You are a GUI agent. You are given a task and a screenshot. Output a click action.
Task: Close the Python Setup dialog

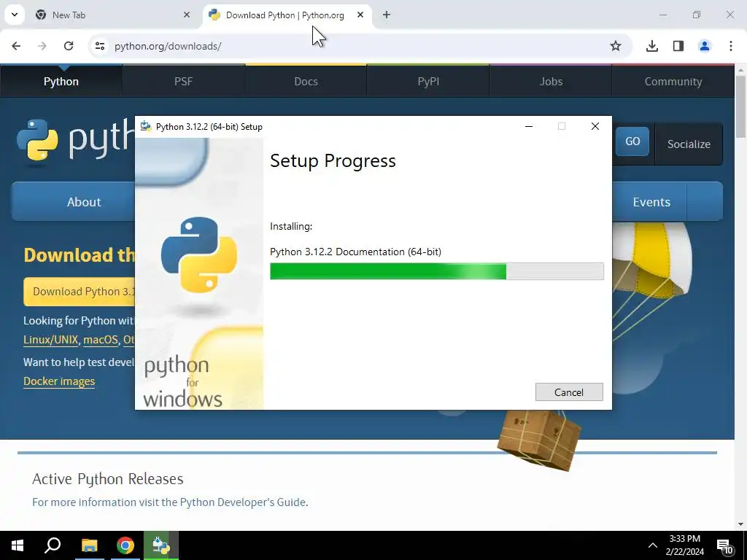595,126
